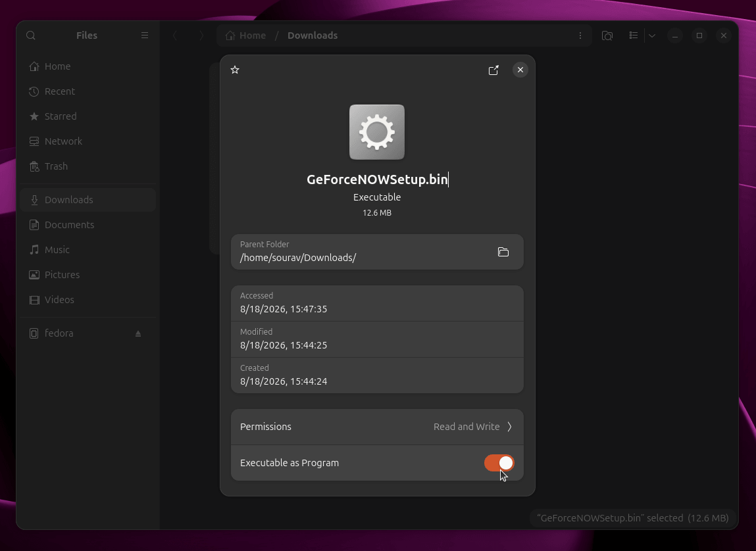The height and width of the screenshot is (551, 756).
Task: Open Videos in sidebar
Action: click(x=88, y=300)
